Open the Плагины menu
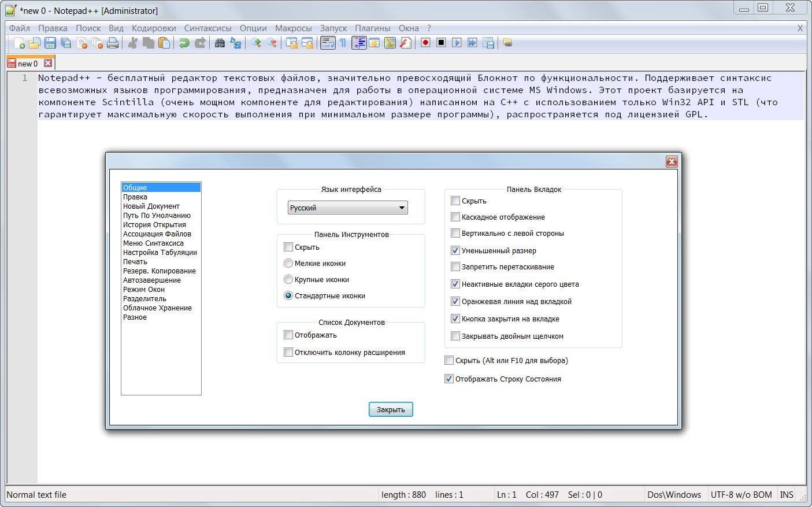This screenshot has width=812, height=507. click(x=373, y=28)
